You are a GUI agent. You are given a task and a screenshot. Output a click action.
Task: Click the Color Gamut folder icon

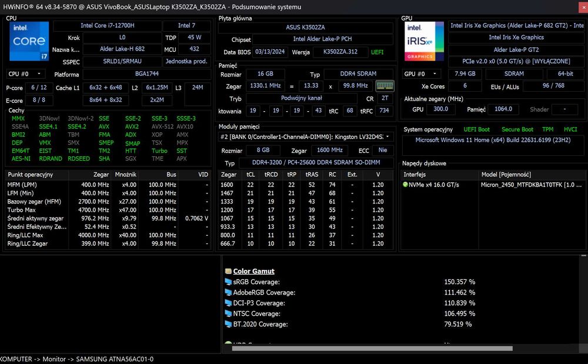coord(228,272)
